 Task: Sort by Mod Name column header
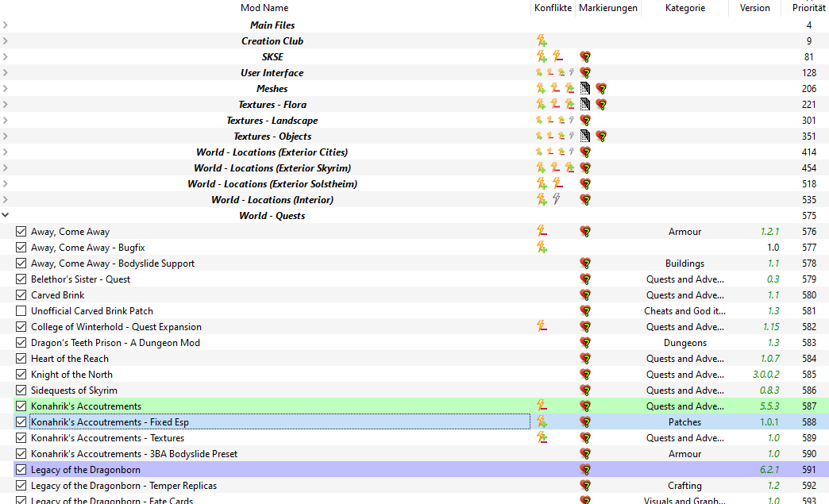264,8
